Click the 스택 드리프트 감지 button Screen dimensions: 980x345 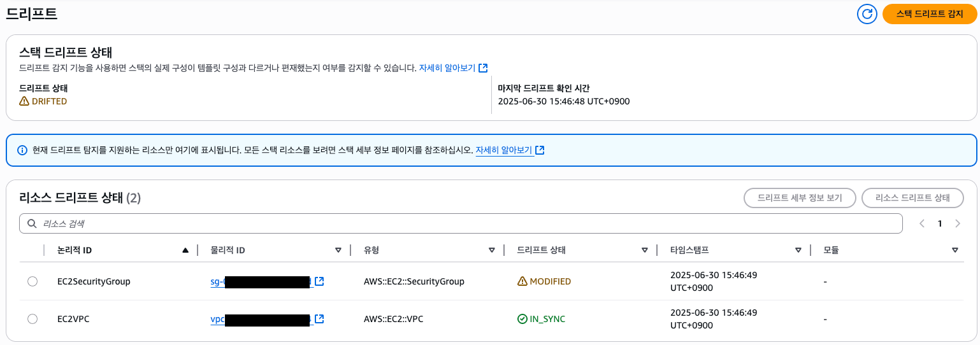coord(930,13)
